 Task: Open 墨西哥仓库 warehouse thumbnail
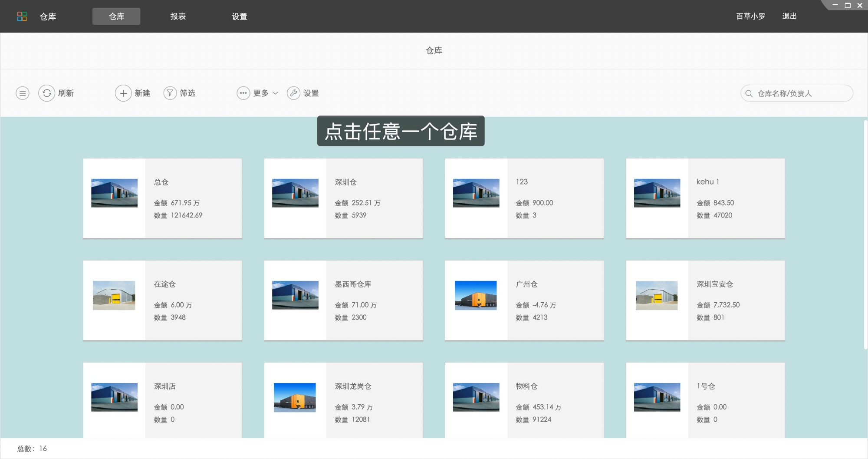click(x=295, y=295)
